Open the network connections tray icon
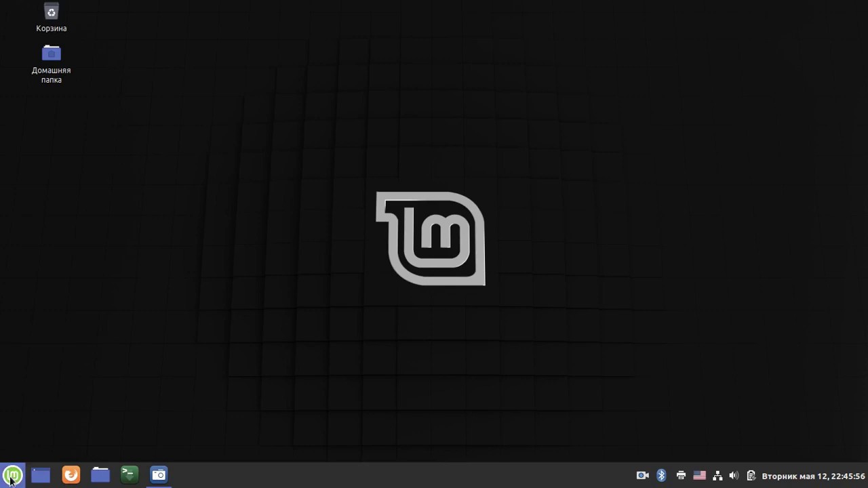This screenshot has width=868, height=488. coord(717,476)
